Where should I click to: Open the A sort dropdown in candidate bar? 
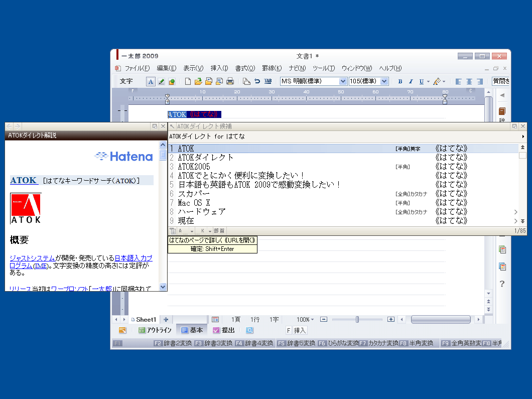192,231
